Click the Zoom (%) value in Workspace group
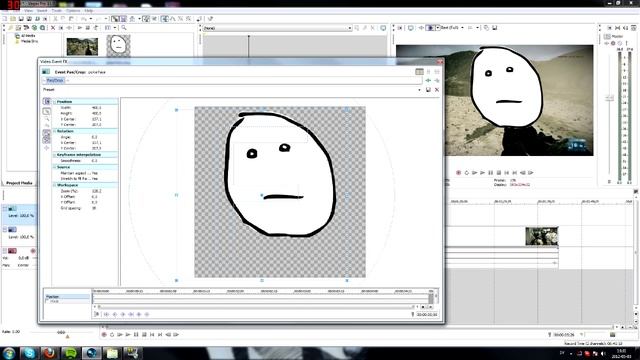The height and width of the screenshot is (360, 640). click(97, 191)
